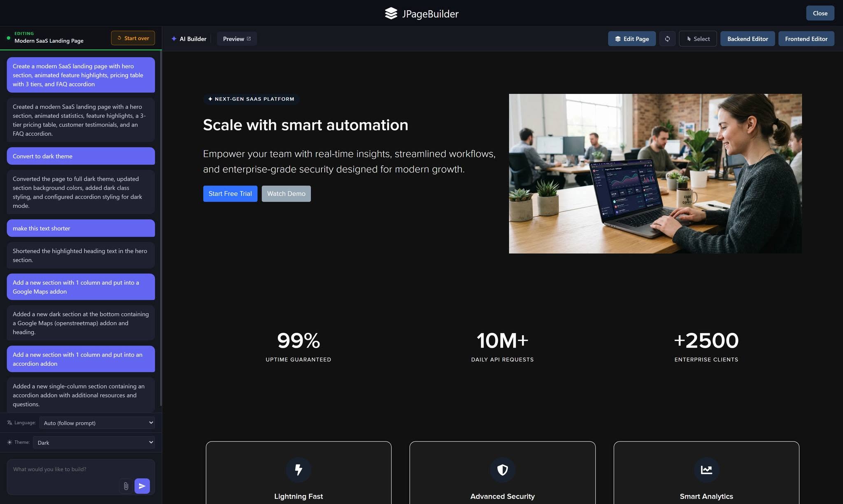Click the 'Modern SaaS Landing Page' title
843x504 pixels.
click(x=49, y=41)
